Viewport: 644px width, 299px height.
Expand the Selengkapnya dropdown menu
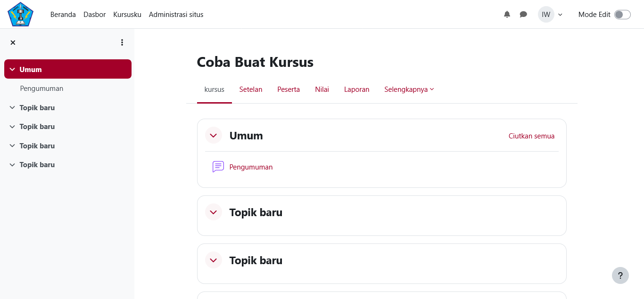click(409, 89)
